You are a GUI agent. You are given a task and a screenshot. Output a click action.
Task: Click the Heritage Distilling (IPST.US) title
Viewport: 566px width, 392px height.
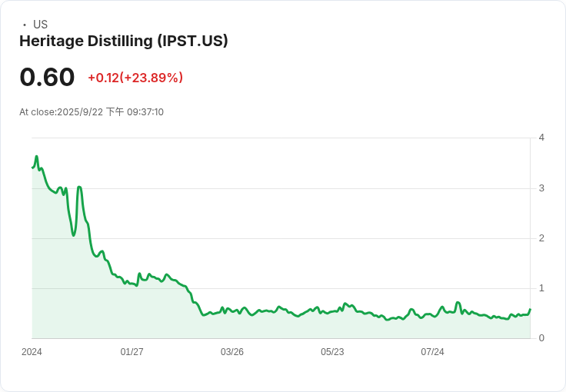tap(124, 41)
